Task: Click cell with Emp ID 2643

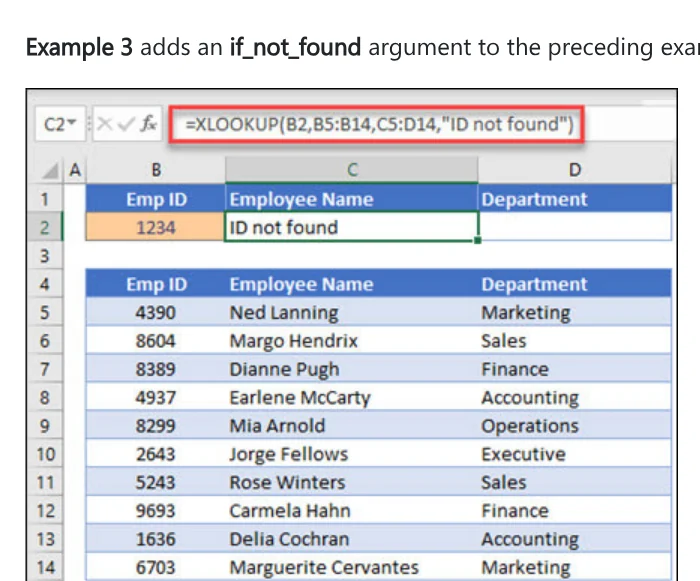Action: [x=155, y=454]
